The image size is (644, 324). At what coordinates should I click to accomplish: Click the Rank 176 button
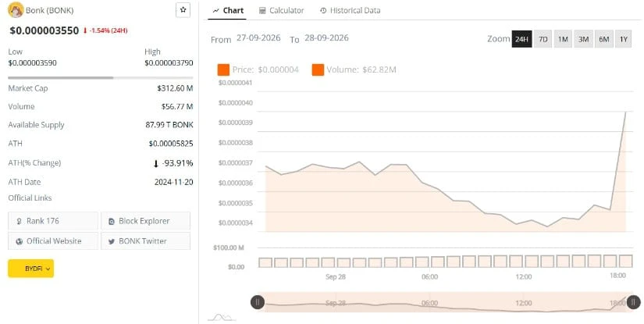pos(53,221)
